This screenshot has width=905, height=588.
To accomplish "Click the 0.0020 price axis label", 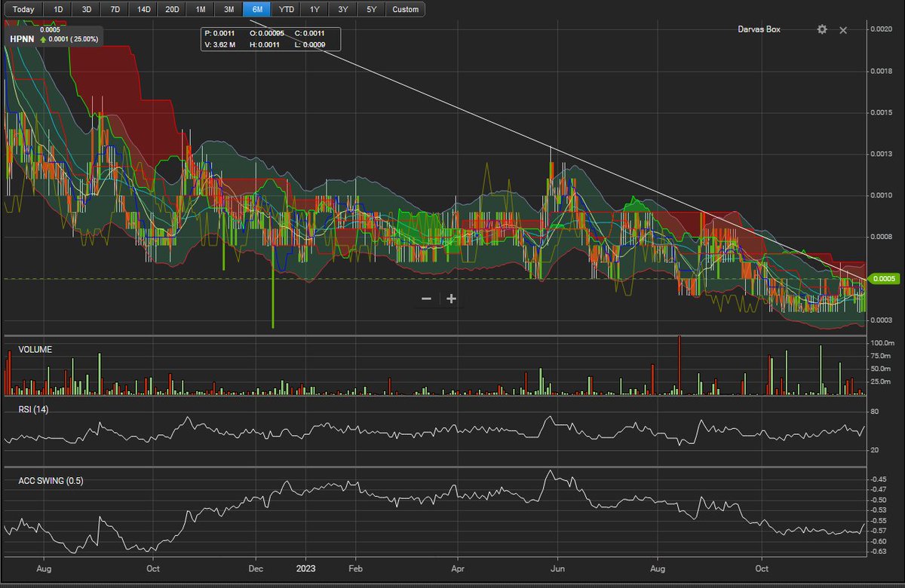I will (x=881, y=29).
